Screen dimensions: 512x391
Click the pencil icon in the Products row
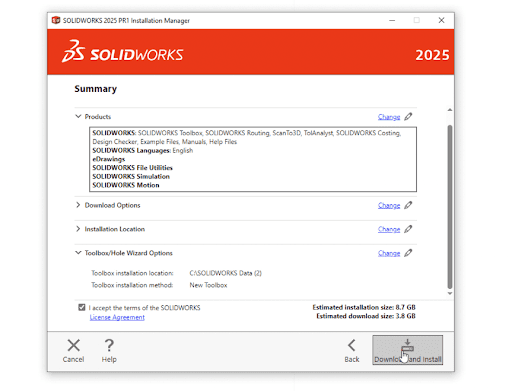(408, 117)
